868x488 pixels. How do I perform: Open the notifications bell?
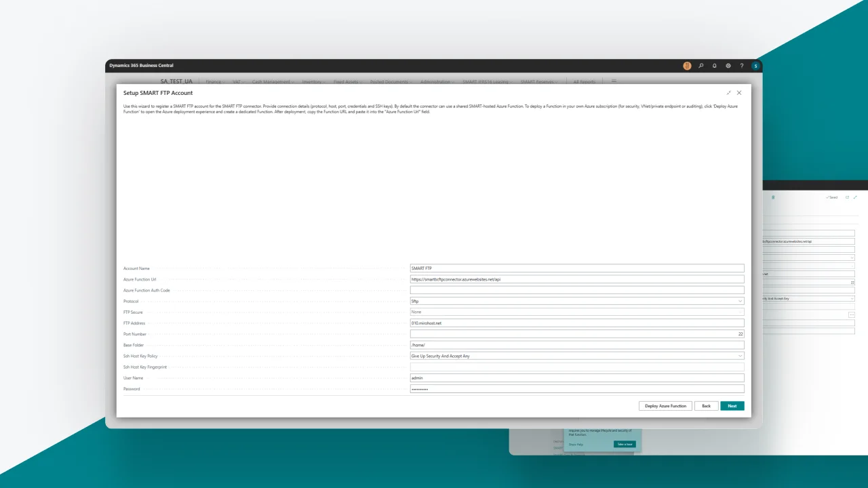pyautogui.click(x=714, y=66)
